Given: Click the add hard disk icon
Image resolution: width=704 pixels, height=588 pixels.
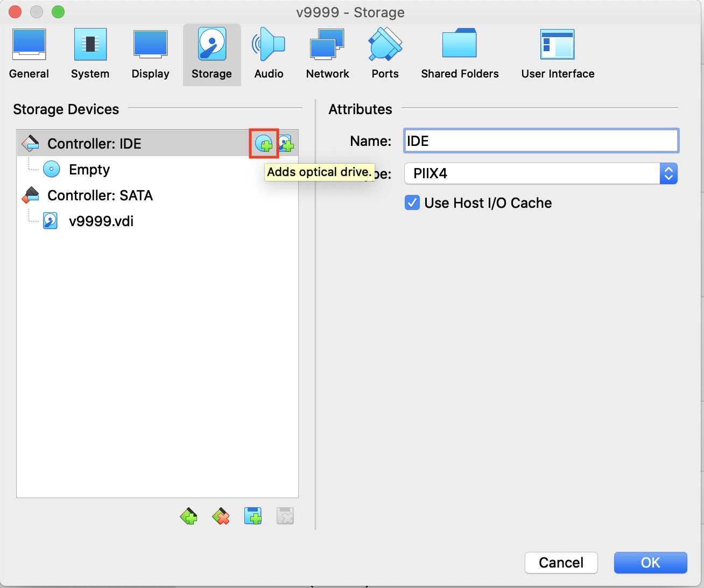Looking at the screenshot, I should [x=286, y=144].
